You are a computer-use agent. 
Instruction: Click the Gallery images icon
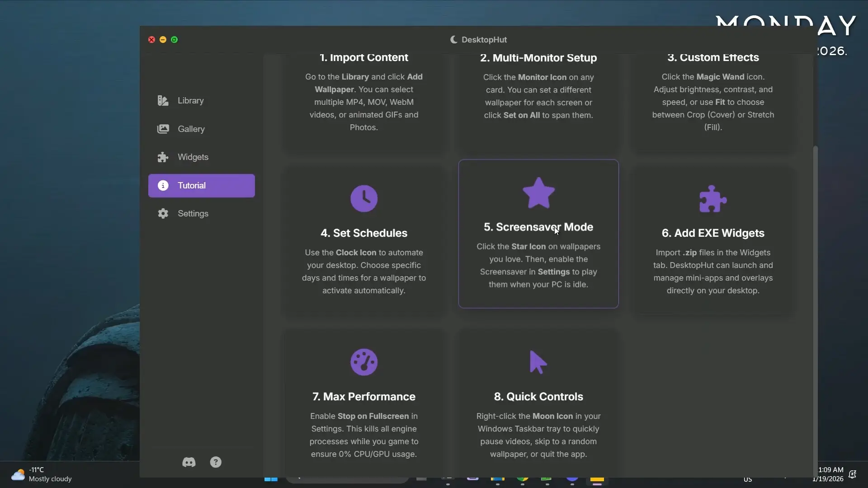(x=163, y=129)
